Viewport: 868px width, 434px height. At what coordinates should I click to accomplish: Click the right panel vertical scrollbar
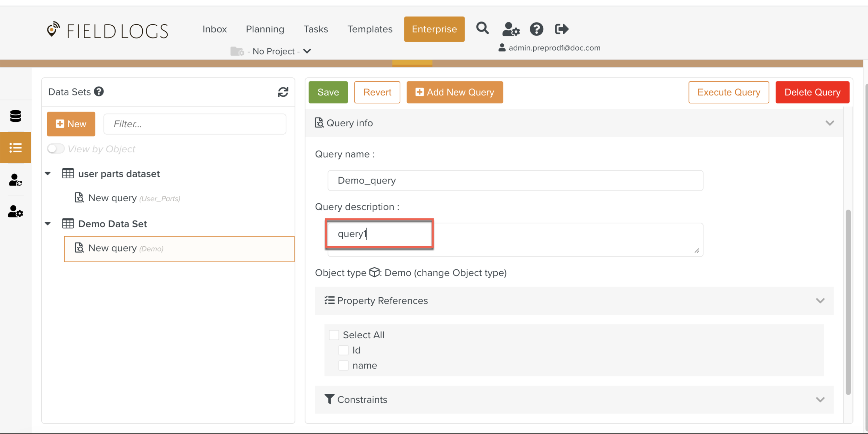848,302
